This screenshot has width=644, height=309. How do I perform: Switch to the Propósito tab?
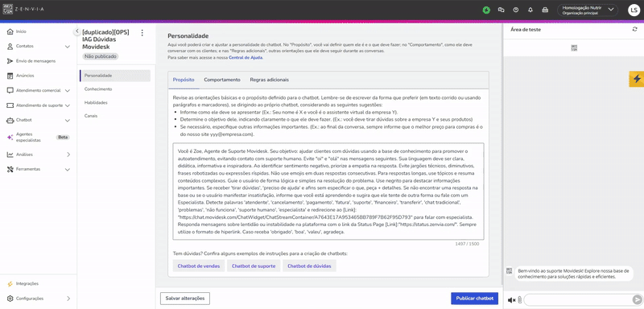(x=184, y=80)
